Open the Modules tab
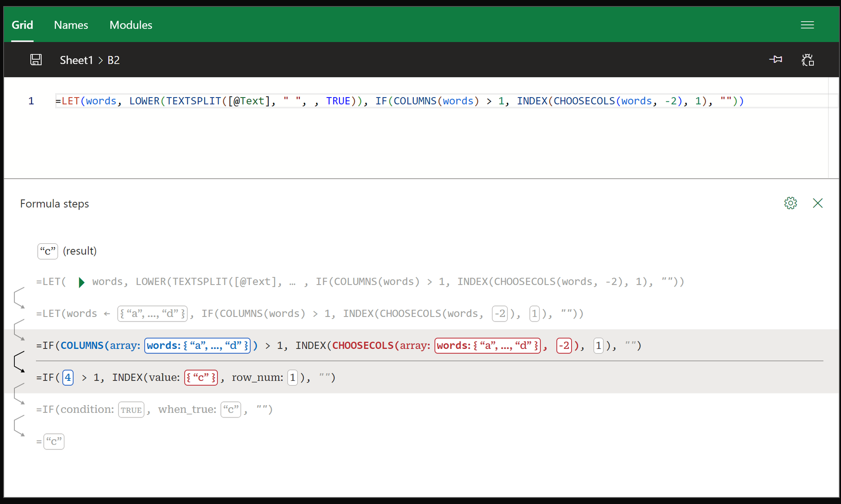 (x=130, y=25)
